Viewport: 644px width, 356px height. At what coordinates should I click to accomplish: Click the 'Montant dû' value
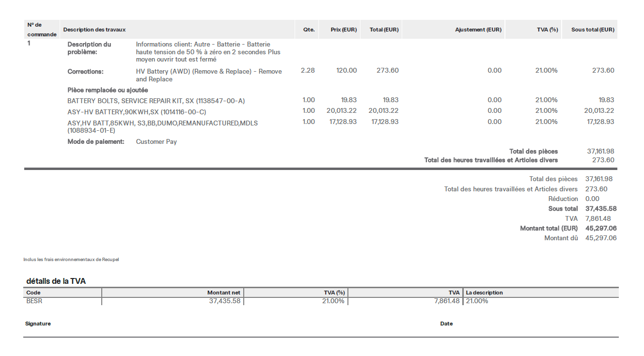point(601,238)
